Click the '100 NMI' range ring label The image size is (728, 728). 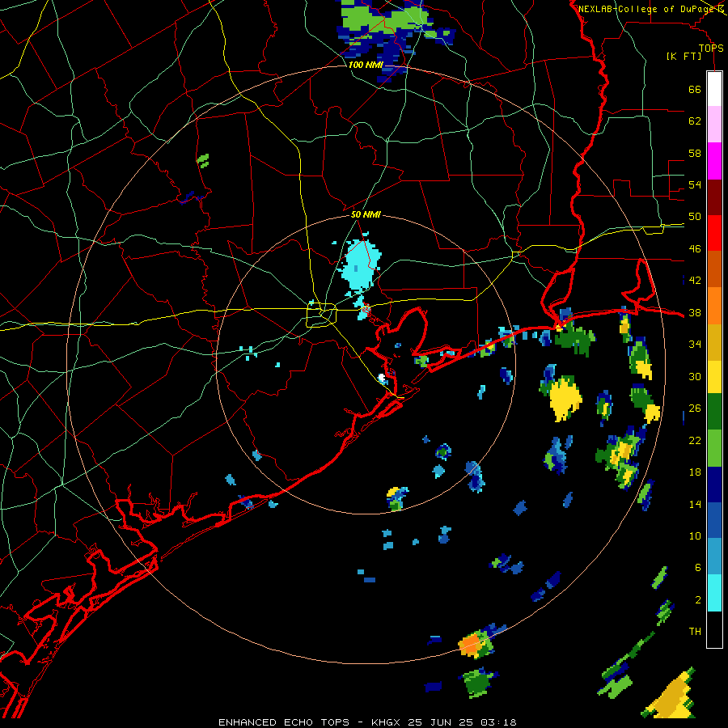(366, 65)
